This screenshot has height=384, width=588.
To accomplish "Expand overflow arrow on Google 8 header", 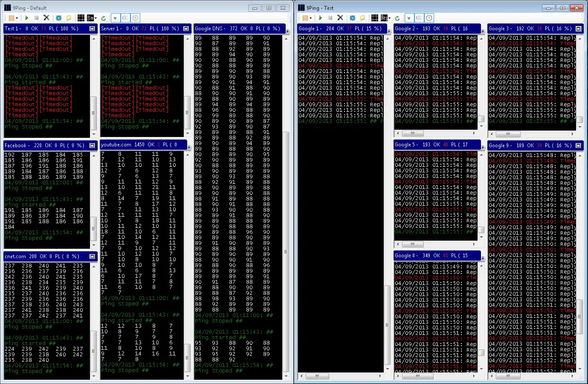I will [x=483, y=258].
